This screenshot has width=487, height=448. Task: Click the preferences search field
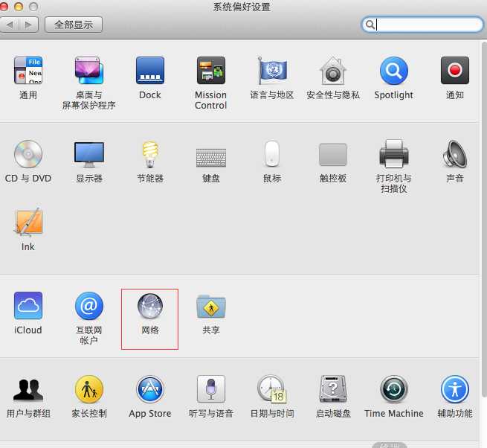[x=423, y=25]
